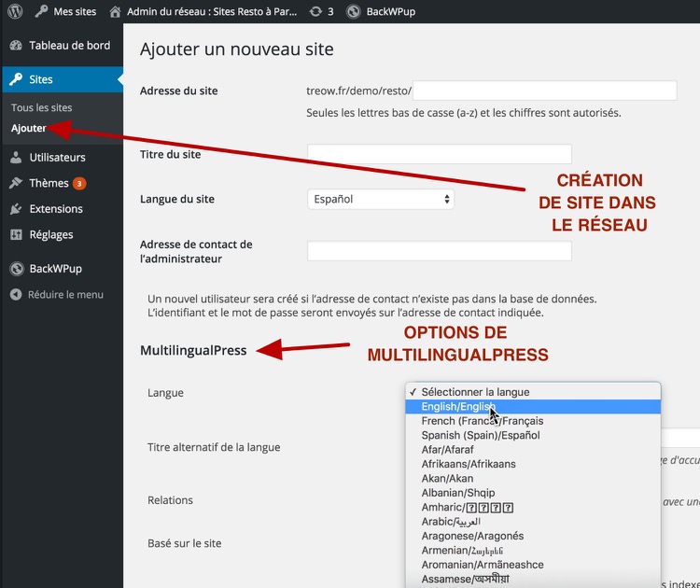Click the Extensions plug icon
The height and width of the screenshot is (588, 700).
[x=16, y=209]
